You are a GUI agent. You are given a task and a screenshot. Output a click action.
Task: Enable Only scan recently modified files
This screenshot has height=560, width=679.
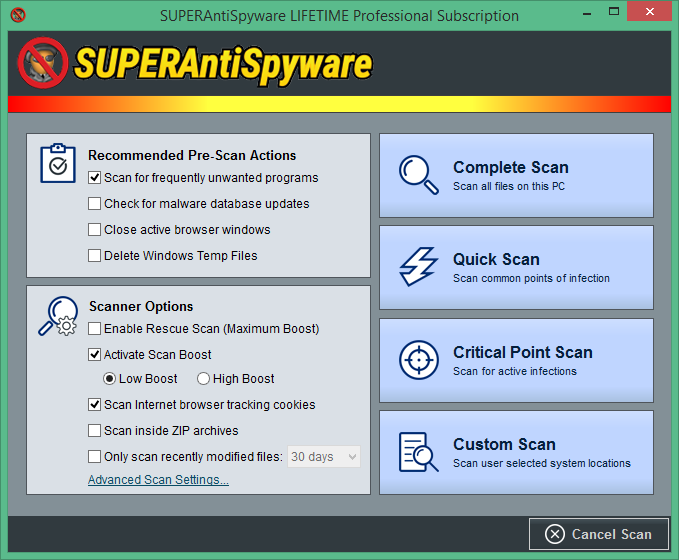[x=94, y=456]
